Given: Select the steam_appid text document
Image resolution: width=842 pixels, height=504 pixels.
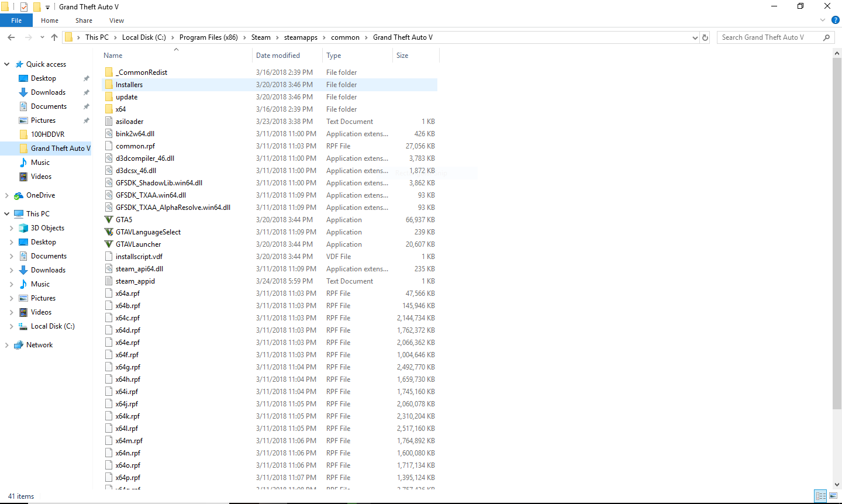Looking at the screenshot, I should [270, 281].
